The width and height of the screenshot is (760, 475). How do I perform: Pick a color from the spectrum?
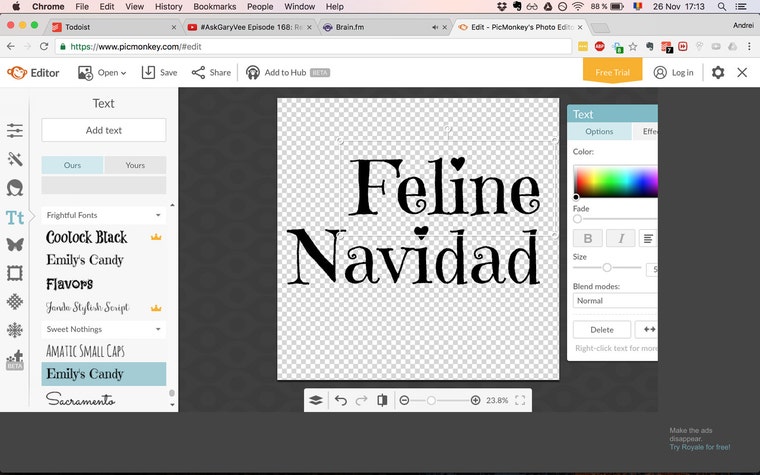[616, 181]
